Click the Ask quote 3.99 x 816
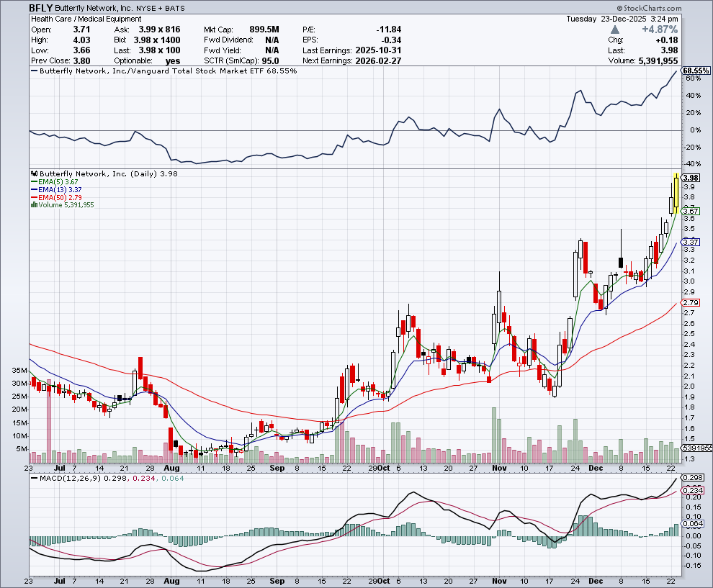 160,29
